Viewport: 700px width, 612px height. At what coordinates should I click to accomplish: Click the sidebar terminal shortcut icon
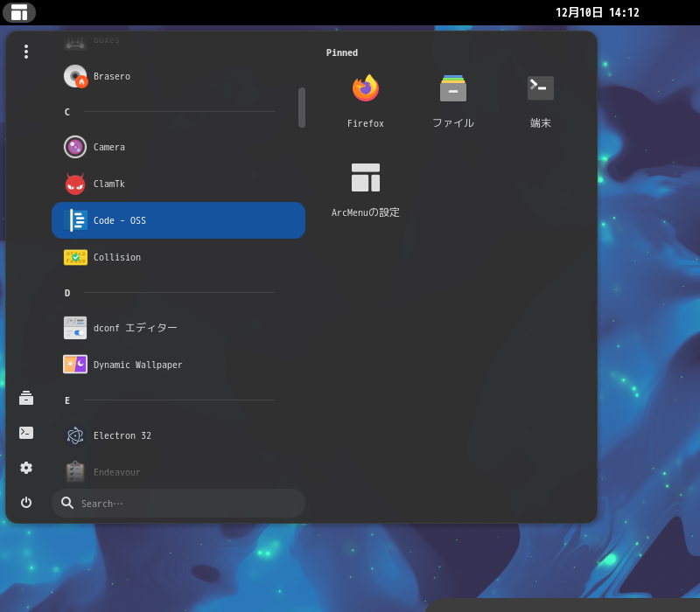[x=26, y=433]
